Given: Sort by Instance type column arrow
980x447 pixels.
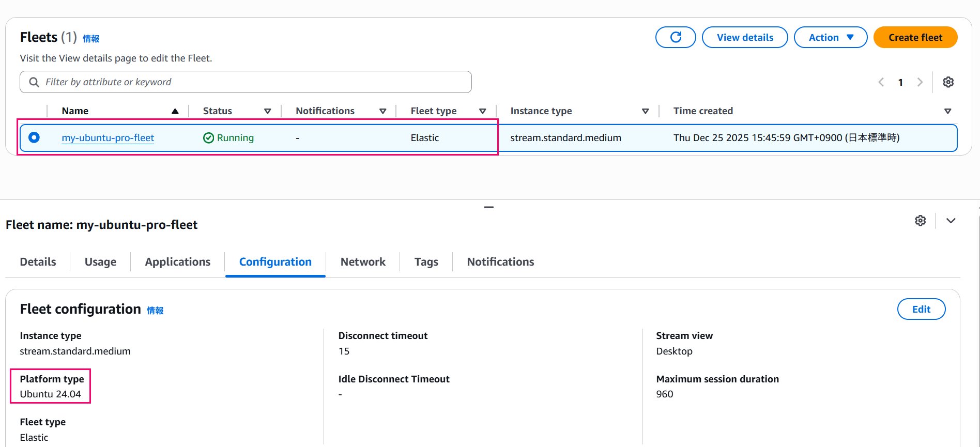Looking at the screenshot, I should click(x=645, y=111).
